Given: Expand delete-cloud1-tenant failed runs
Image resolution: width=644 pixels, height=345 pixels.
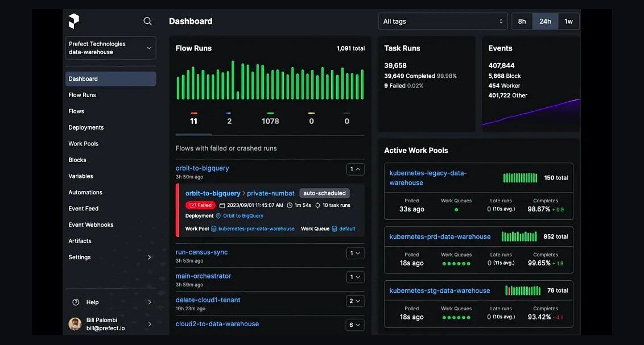Looking at the screenshot, I should (355, 301).
